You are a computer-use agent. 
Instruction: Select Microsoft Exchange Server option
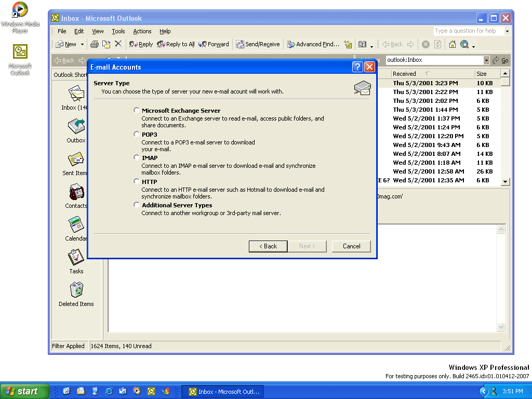click(x=137, y=110)
